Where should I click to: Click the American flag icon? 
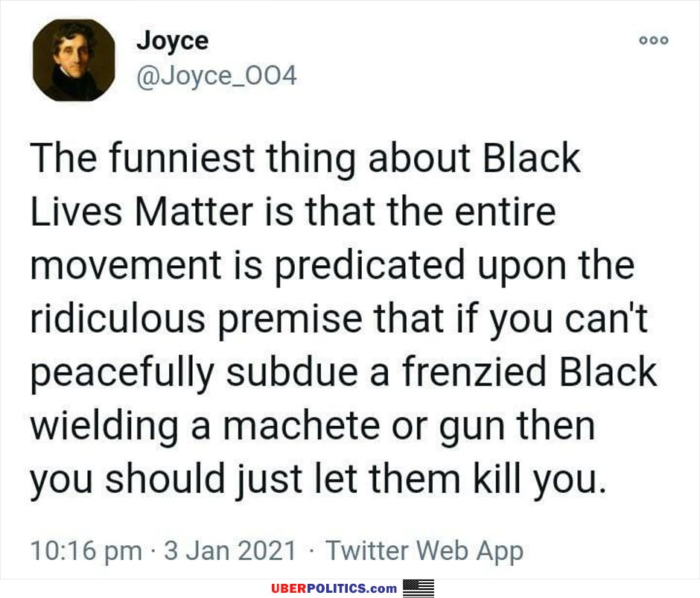point(419,588)
